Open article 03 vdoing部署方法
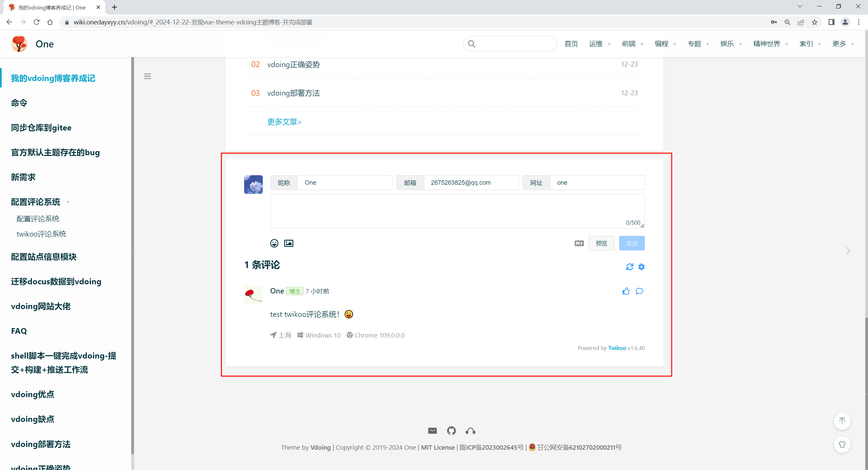This screenshot has height=470, width=868. [294, 93]
